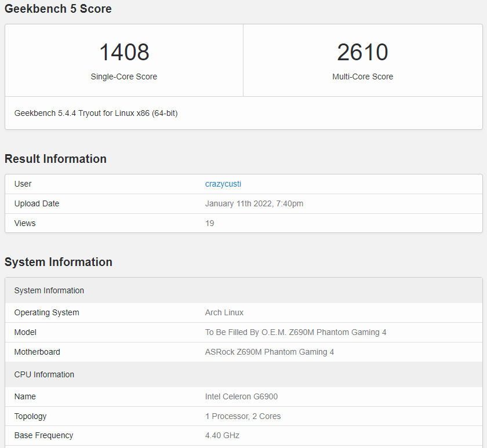The image size is (487, 448).
Task: Click the Topology row label
Action: pos(30,416)
